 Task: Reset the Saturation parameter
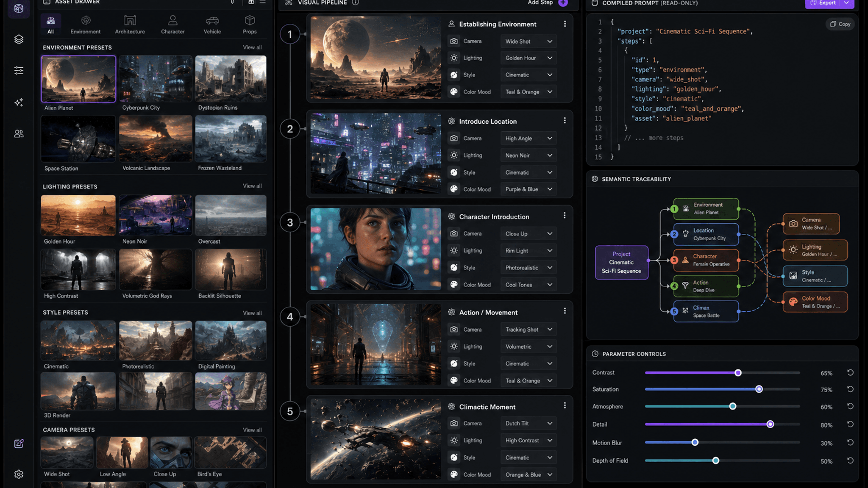pyautogui.click(x=850, y=389)
